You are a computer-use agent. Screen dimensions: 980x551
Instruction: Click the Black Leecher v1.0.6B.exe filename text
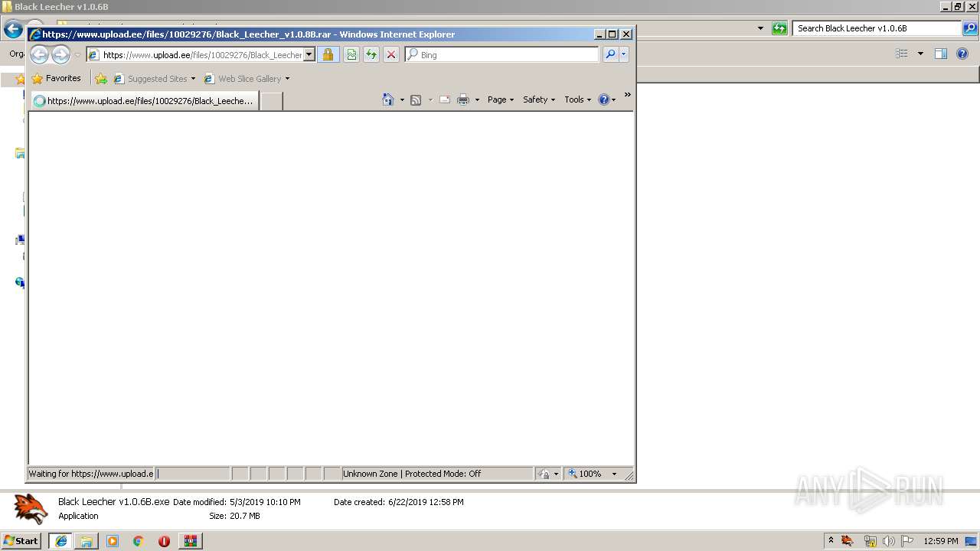(114, 502)
